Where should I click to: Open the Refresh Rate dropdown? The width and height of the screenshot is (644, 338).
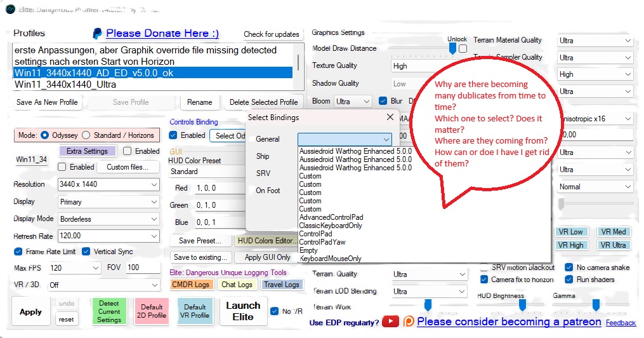click(x=108, y=236)
